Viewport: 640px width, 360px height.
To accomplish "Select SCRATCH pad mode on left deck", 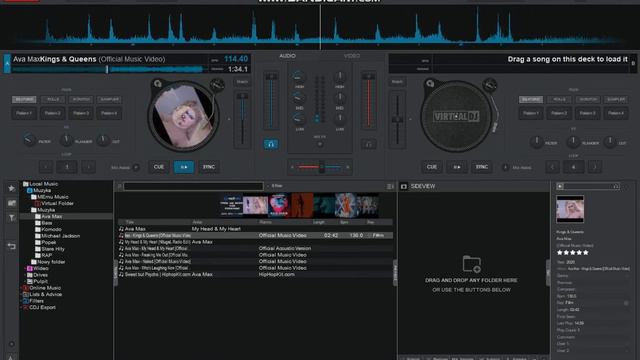I will (x=81, y=99).
